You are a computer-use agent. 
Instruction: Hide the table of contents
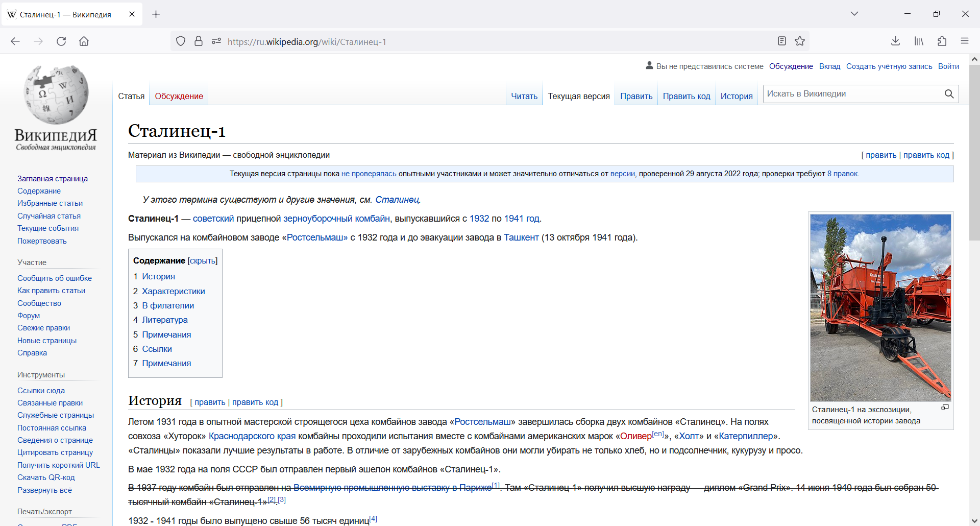[203, 261]
